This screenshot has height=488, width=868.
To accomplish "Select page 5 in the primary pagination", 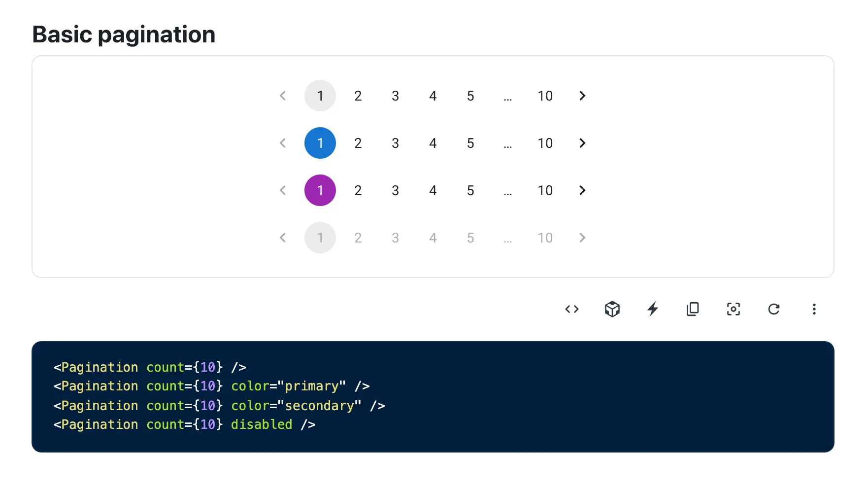I will point(470,143).
